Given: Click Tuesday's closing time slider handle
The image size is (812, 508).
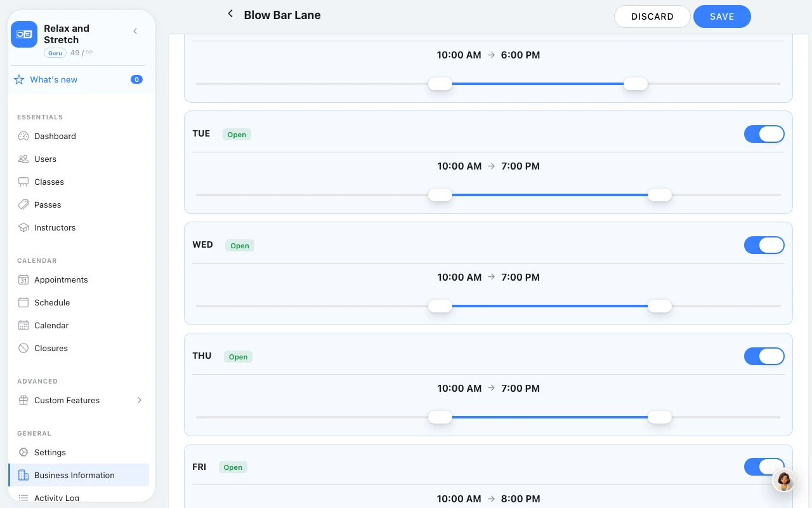Looking at the screenshot, I should pos(660,195).
